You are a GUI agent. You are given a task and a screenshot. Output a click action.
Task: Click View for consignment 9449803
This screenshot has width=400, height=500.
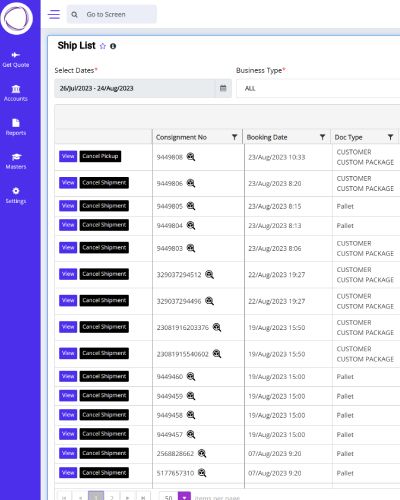click(68, 248)
